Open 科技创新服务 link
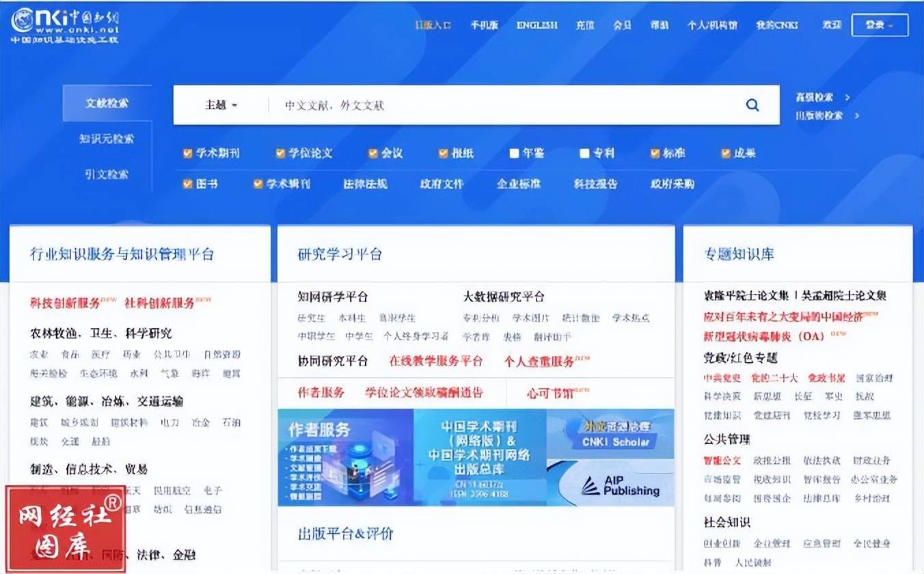The image size is (924, 574). coord(65,303)
